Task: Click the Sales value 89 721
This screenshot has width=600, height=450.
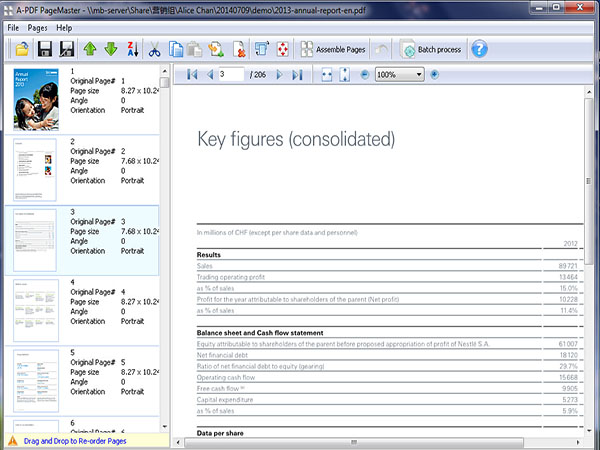Action: click(568, 266)
